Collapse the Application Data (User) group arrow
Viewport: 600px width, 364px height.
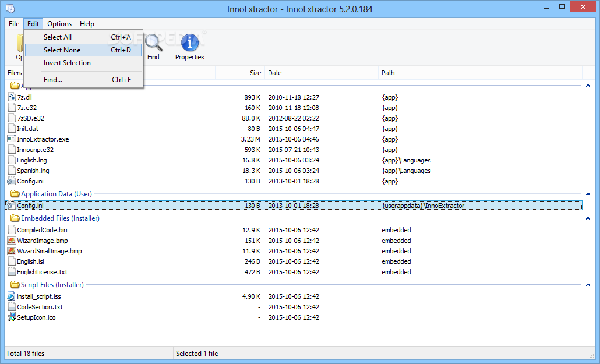[x=588, y=194]
